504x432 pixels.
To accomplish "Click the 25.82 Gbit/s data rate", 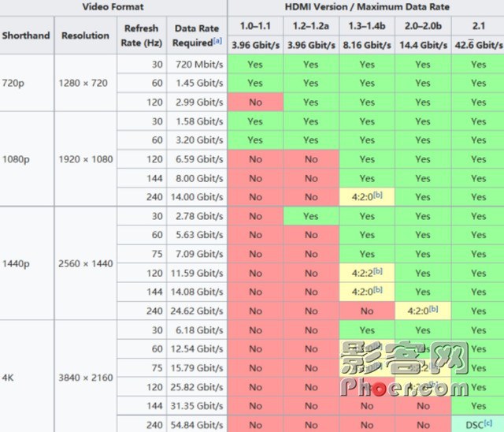I will tap(197, 387).
